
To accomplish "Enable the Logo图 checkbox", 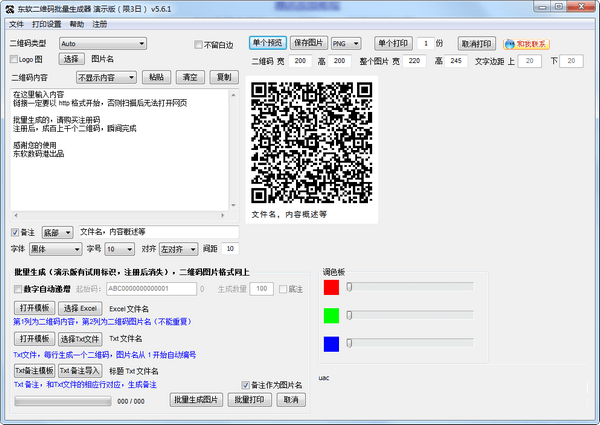I will [14, 59].
